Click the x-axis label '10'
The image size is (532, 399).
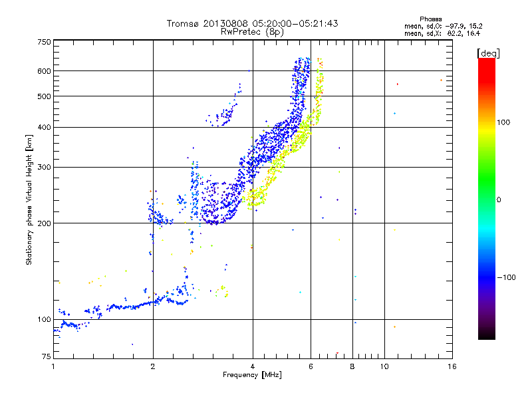[384, 366]
